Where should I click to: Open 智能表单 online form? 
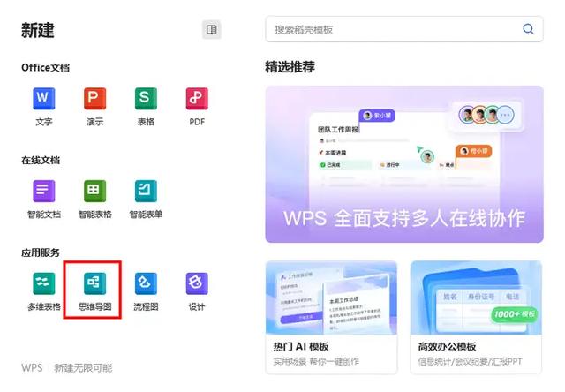(x=146, y=199)
